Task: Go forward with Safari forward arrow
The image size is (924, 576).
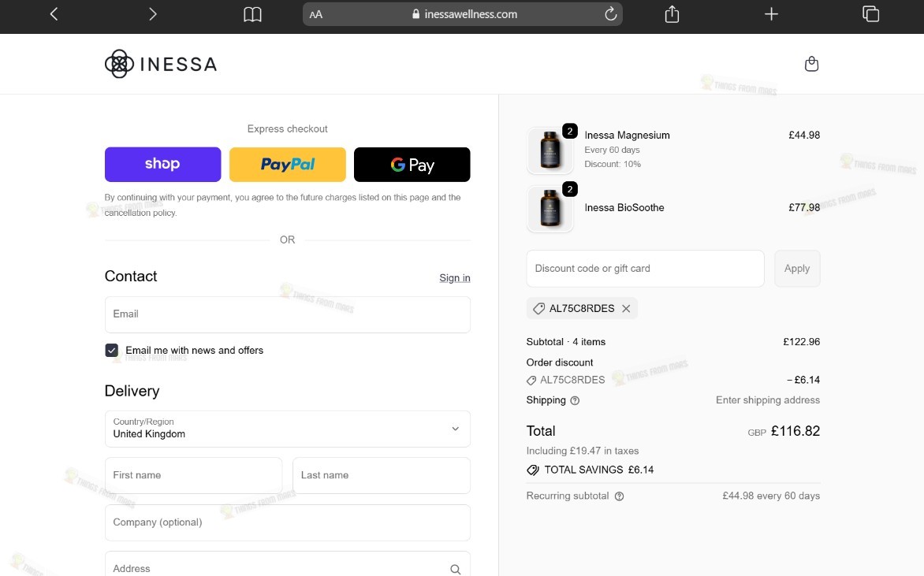Action: pos(153,14)
